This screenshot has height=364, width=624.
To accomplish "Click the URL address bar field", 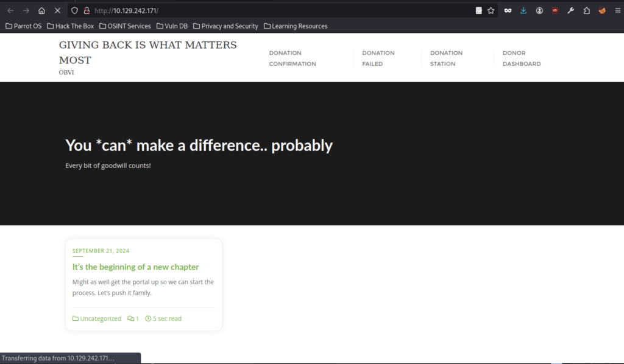I will point(274,10).
